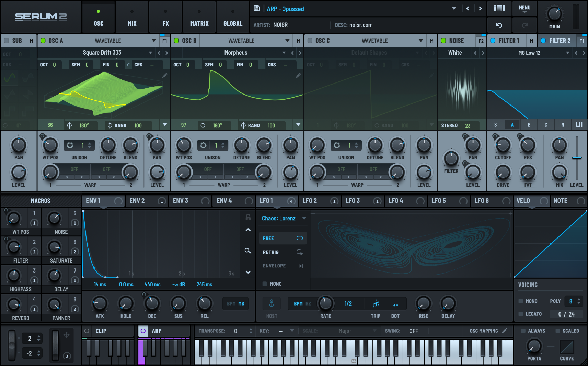The image size is (588, 366).
Task: Switch to the MATRIX tab
Action: (x=199, y=16)
